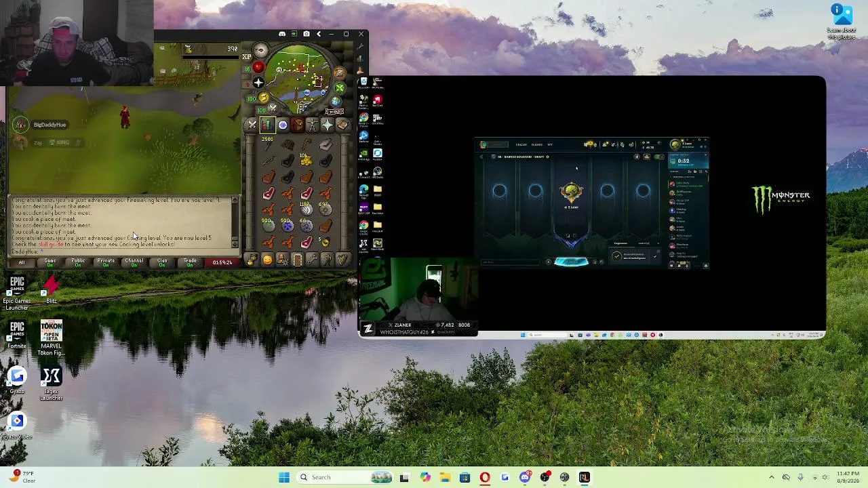Viewport: 868px width, 488px height.
Task: Toggle the Trade chat filter
Action: pos(190,262)
